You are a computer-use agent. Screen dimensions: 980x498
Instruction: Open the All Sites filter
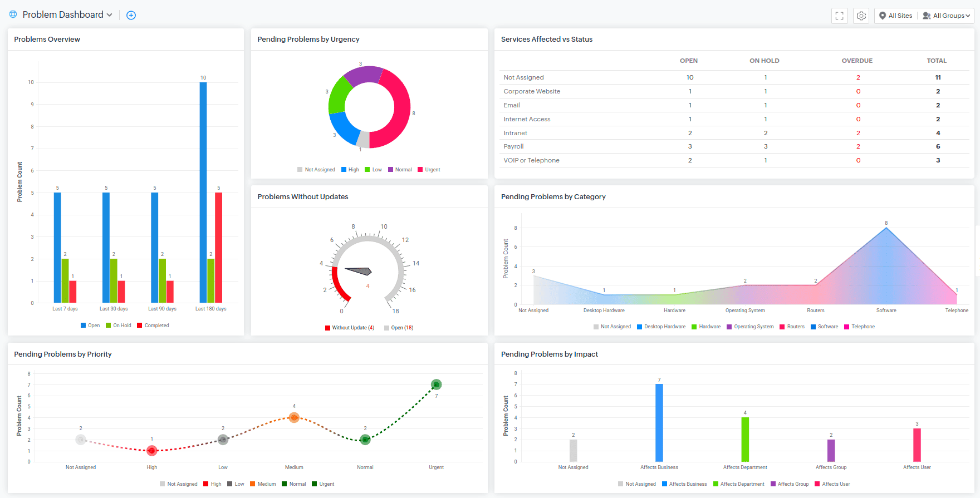click(x=895, y=16)
